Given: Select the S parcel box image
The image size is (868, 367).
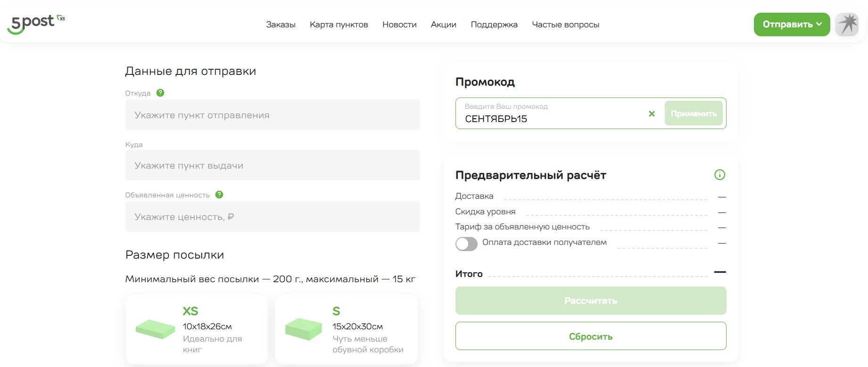Looking at the screenshot, I should coord(304,329).
